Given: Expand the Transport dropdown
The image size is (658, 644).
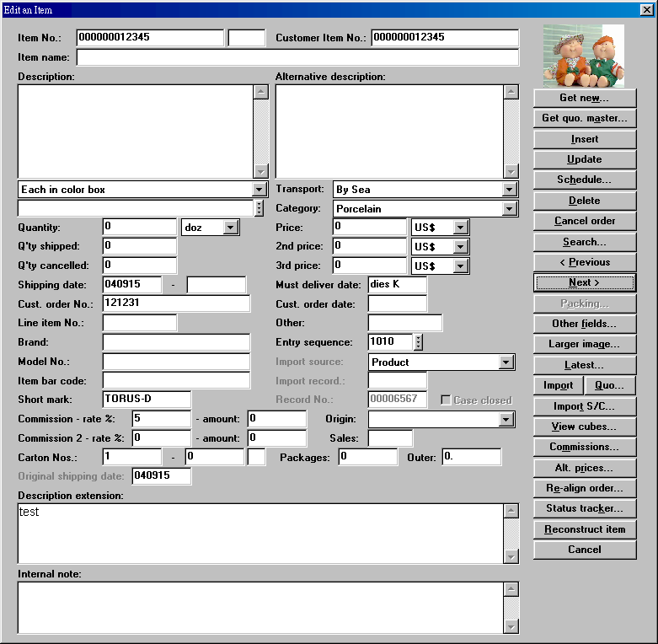Looking at the screenshot, I should pyautogui.click(x=509, y=190).
